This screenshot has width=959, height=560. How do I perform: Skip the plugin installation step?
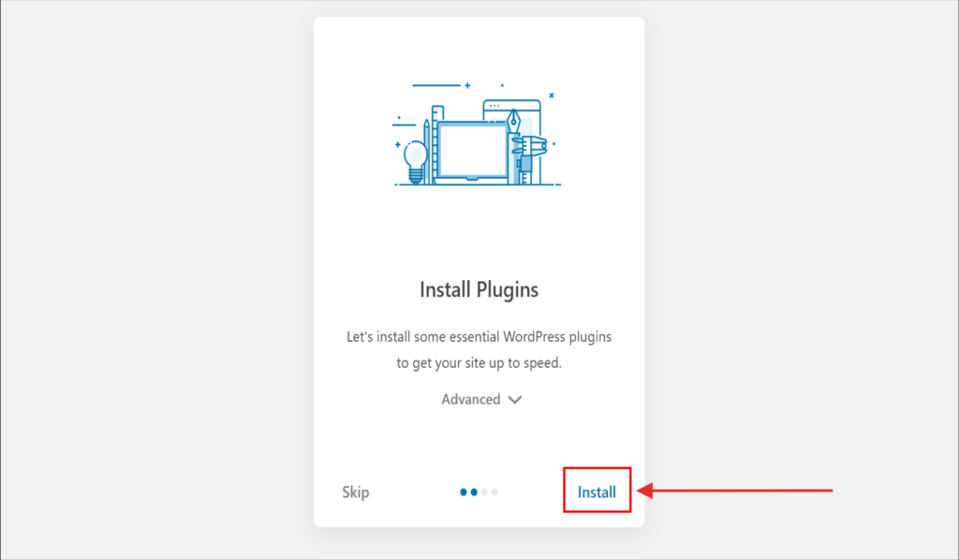tap(356, 493)
